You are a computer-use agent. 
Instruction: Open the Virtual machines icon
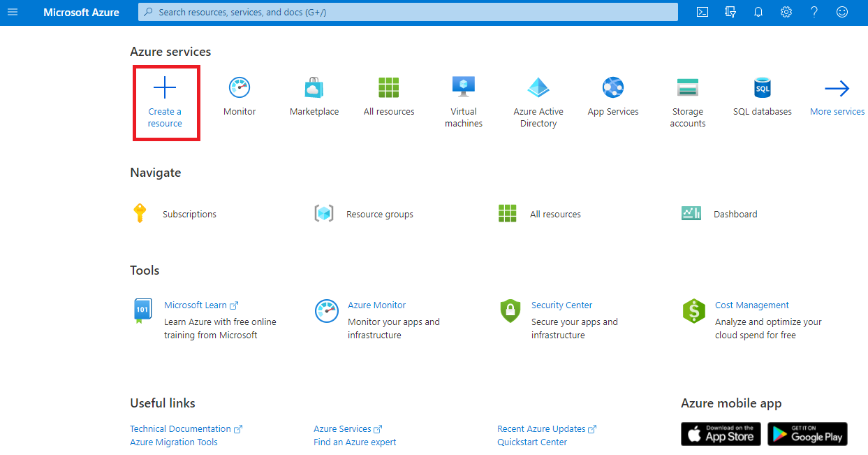coord(464,87)
